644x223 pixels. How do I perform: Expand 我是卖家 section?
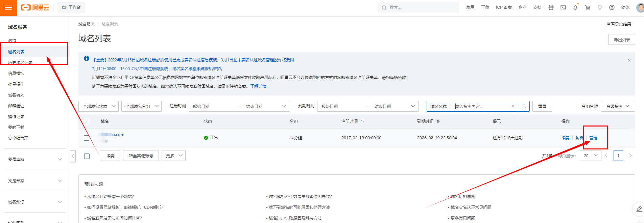35,159
